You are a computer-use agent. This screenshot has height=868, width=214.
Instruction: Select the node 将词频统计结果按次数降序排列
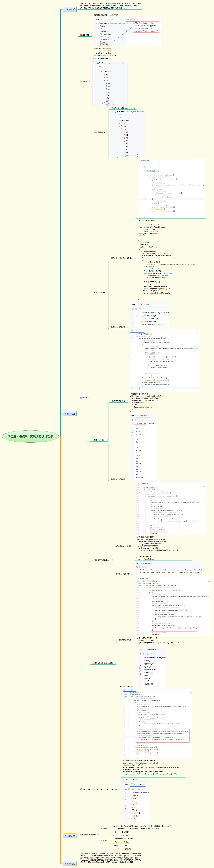(107, 789)
